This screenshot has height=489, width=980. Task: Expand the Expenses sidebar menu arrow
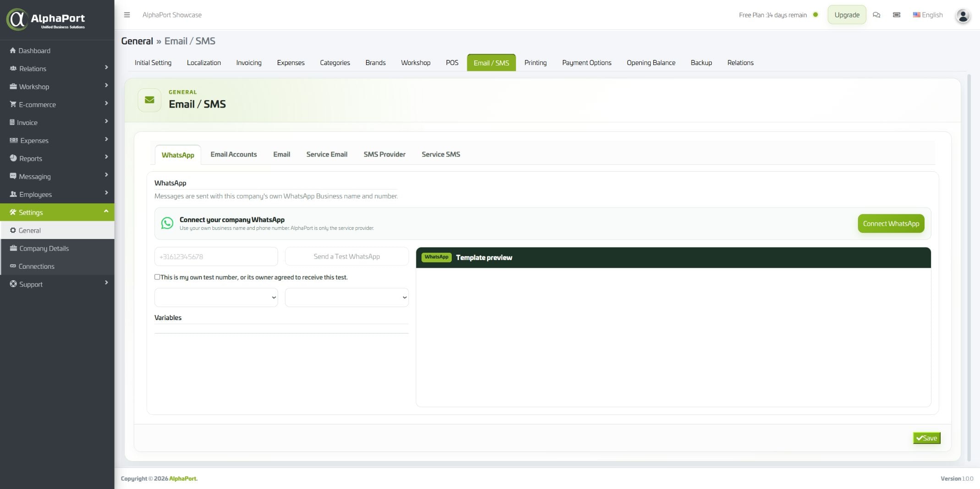(106, 139)
